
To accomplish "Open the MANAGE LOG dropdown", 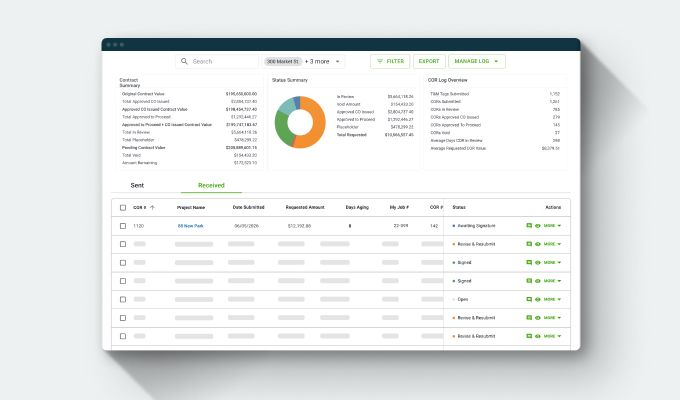I will [x=477, y=61].
